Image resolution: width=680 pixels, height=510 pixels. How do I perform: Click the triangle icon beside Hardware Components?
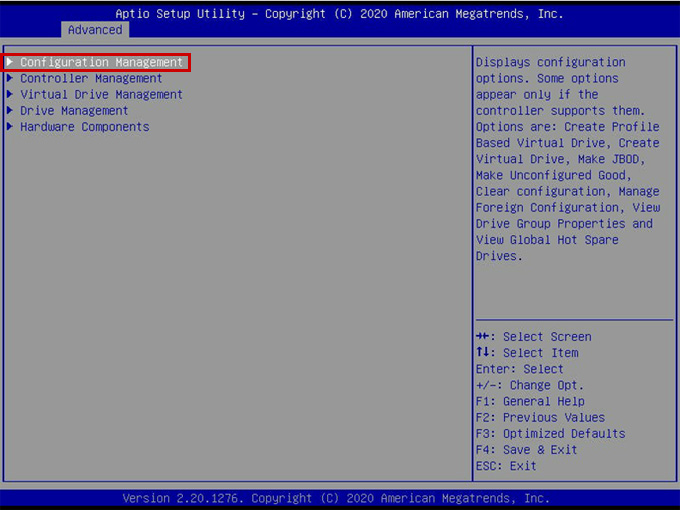point(10,127)
